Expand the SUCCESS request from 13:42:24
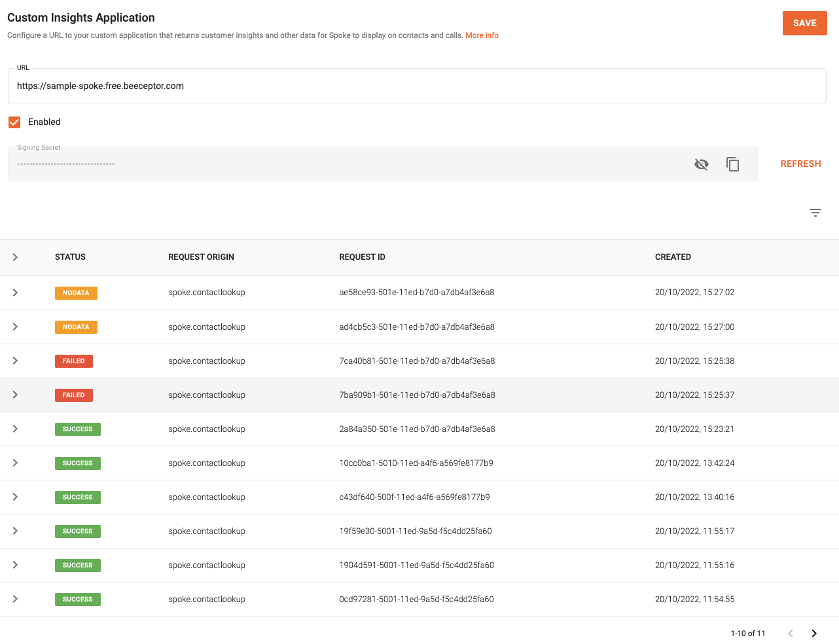Viewport: 839px width, 644px height. pos(15,463)
